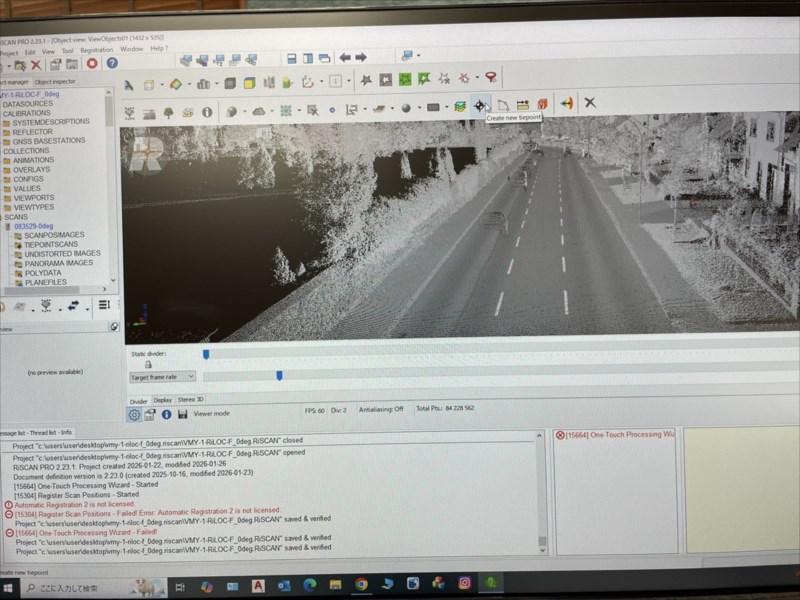Click the Windows taskbar search box

75,587
